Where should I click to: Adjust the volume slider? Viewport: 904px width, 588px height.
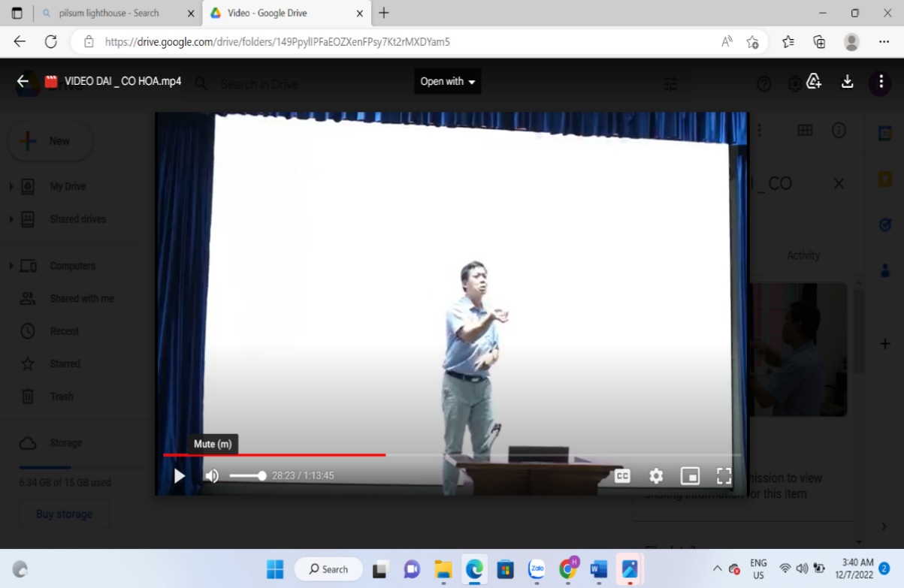(x=248, y=475)
